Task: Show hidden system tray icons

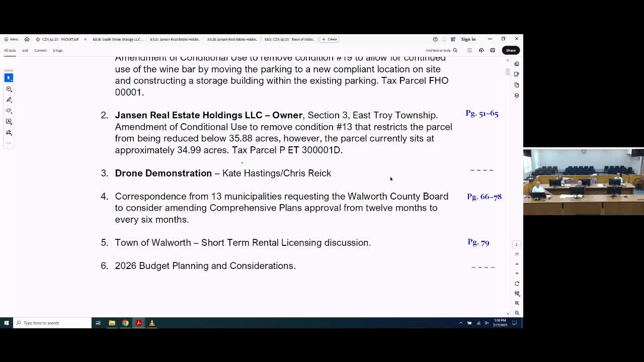Action: pyautogui.click(x=460, y=323)
